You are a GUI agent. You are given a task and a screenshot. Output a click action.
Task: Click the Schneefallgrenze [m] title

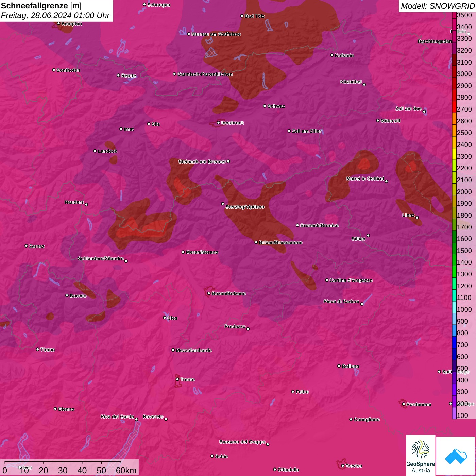pyautogui.click(x=41, y=6)
